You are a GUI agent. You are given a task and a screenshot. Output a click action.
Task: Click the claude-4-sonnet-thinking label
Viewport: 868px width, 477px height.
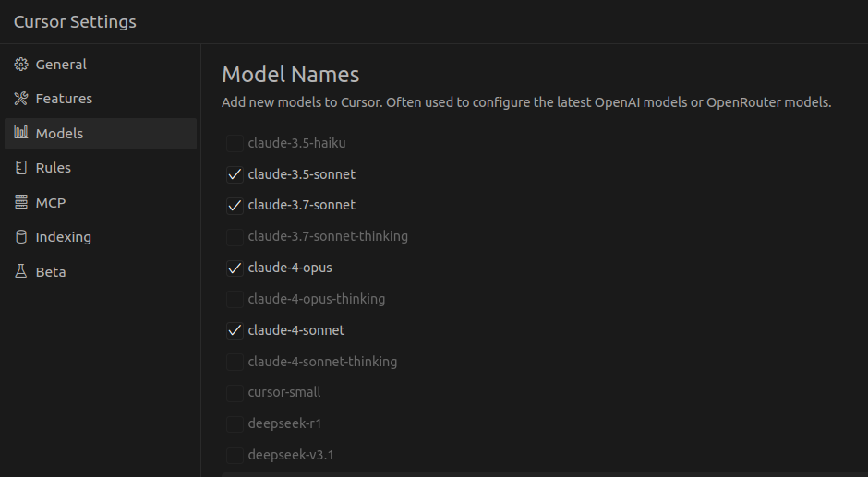pyautogui.click(x=322, y=362)
